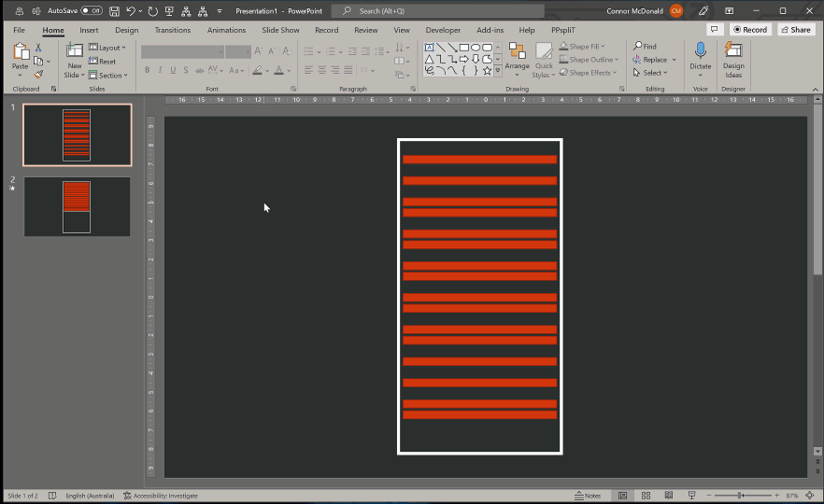Toggle AutoSave switch on

coord(92,11)
